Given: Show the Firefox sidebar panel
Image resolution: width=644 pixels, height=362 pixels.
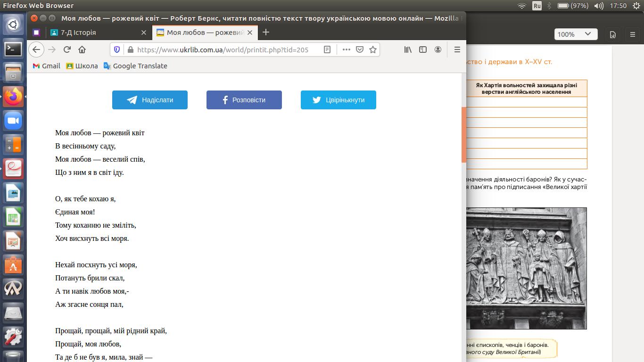Looking at the screenshot, I should [x=423, y=49].
